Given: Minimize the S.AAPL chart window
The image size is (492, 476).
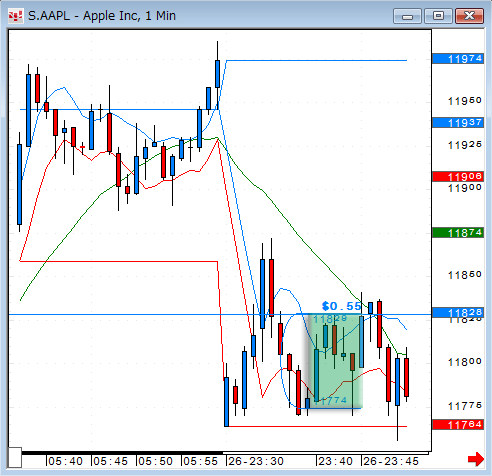Looking at the screenshot, I should [x=407, y=16].
